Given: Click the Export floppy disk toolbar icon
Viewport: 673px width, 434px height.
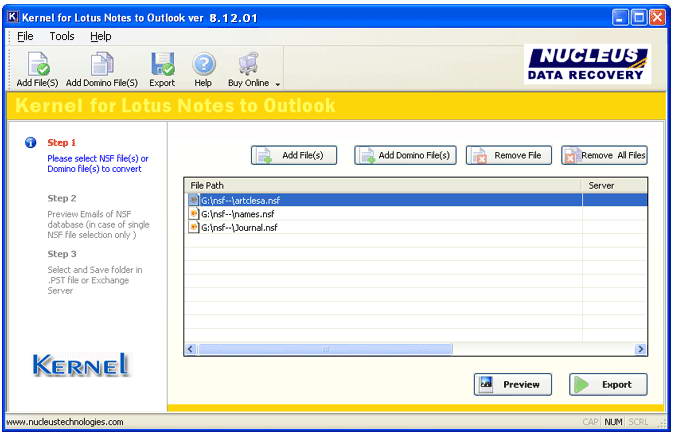Looking at the screenshot, I should pos(163,64).
